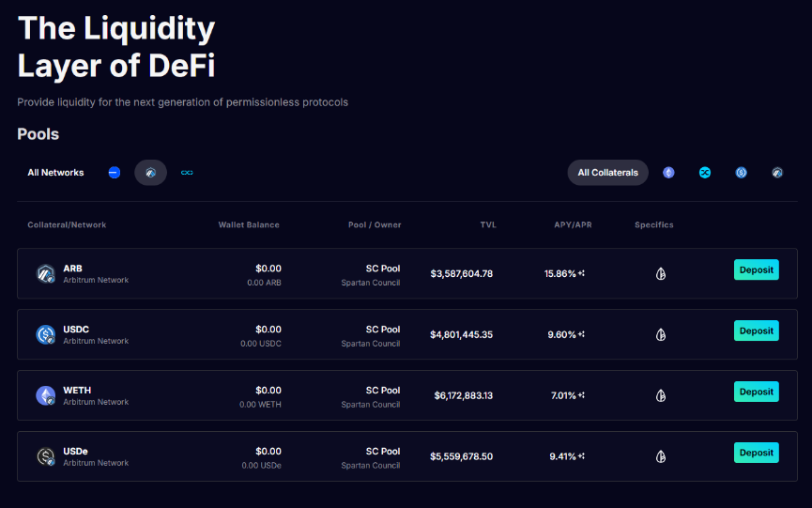This screenshot has height=508, width=812.
Task: Click TVL value $5,559,678.50
Action: click(462, 456)
